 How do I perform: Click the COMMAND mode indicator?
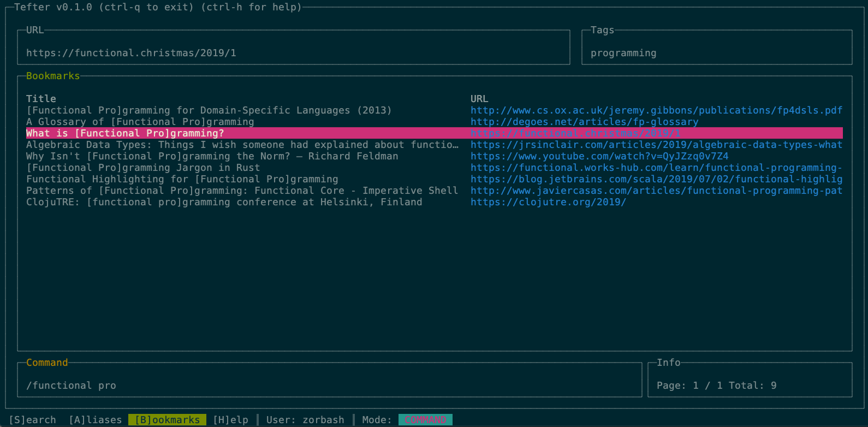tap(425, 420)
